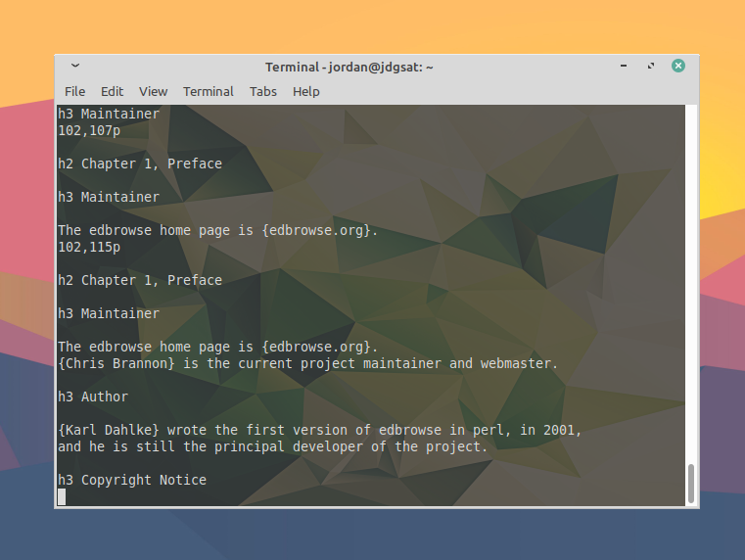Click the "102,115p" command line
The height and width of the screenshot is (560, 745).
click(x=89, y=247)
